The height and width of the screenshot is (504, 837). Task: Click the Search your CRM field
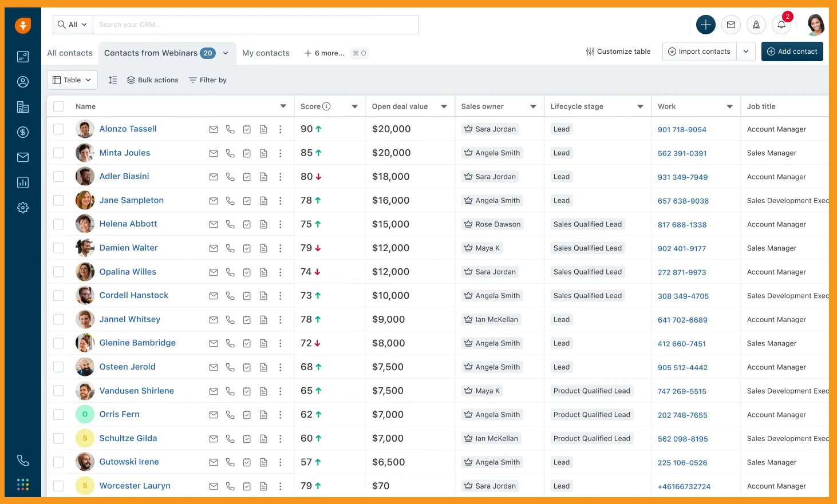click(x=255, y=25)
